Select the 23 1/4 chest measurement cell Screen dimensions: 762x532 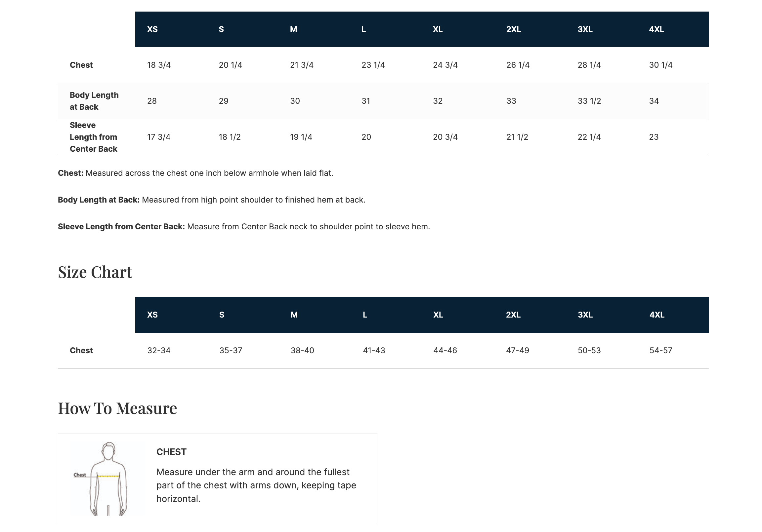click(x=373, y=65)
